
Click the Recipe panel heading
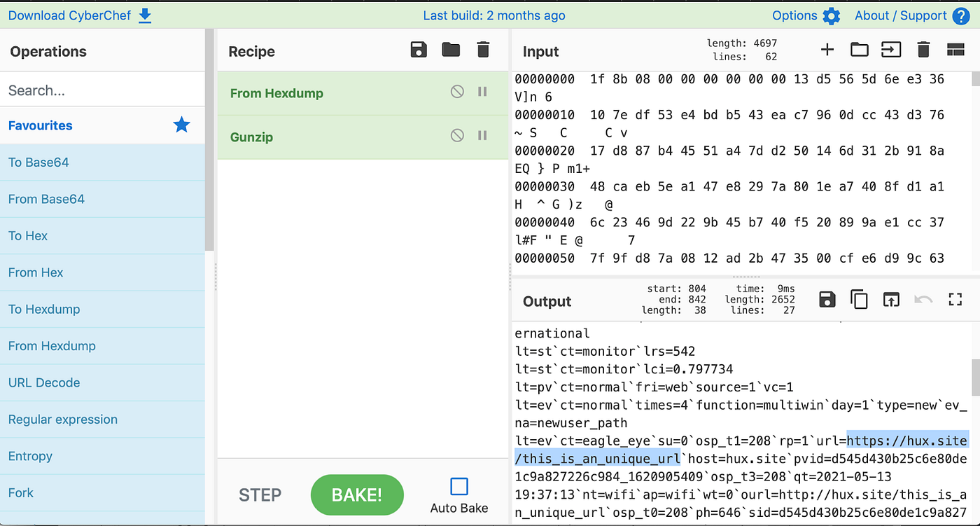coord(251,51)
